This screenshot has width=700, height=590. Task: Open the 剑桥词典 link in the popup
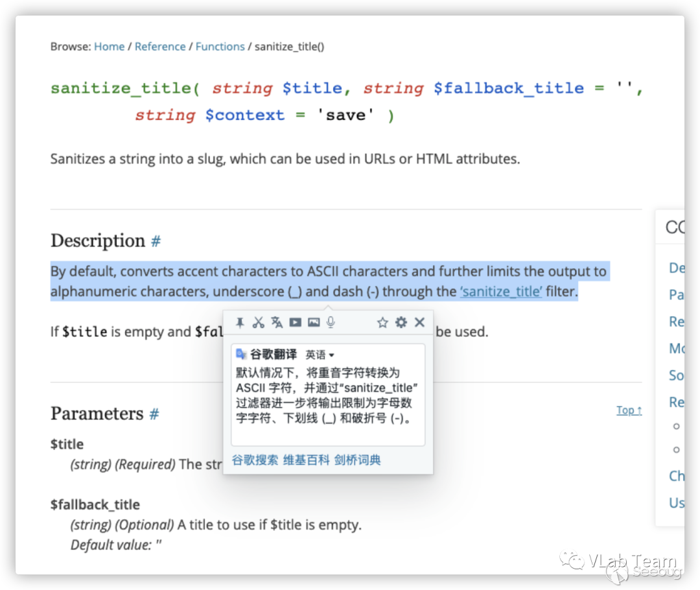click(x=358, y=460)
